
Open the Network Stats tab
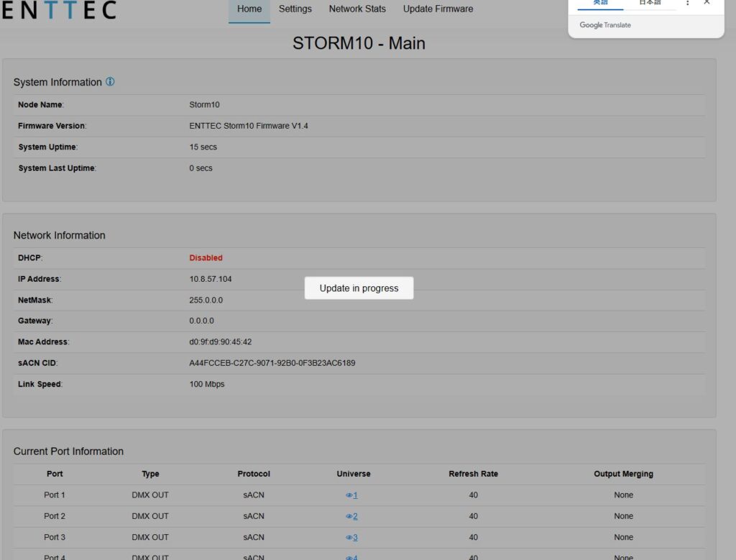(x=357, y=9)
